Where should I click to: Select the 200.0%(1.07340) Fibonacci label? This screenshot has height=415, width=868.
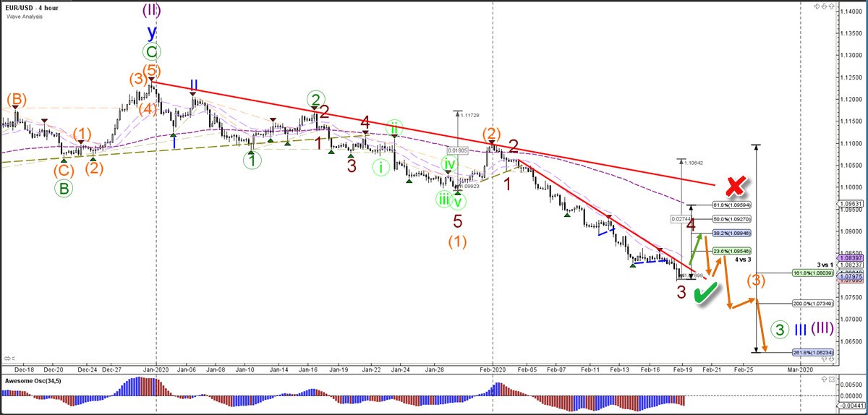812,304
